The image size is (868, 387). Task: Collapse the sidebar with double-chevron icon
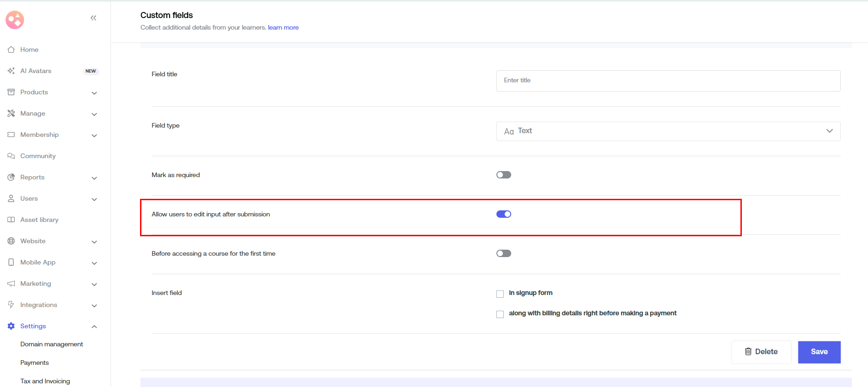[93, 18]
